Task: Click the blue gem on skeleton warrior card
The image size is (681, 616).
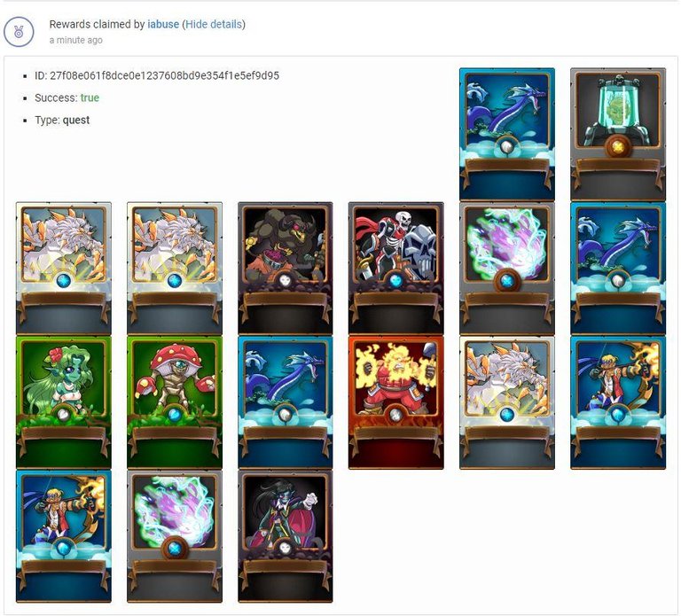Action: (x=396, y=281)
